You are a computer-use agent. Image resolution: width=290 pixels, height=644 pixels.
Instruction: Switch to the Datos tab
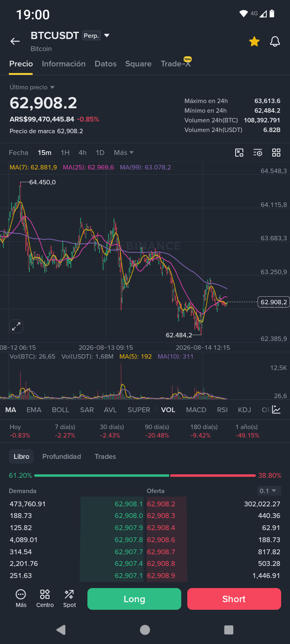(106, 64)
